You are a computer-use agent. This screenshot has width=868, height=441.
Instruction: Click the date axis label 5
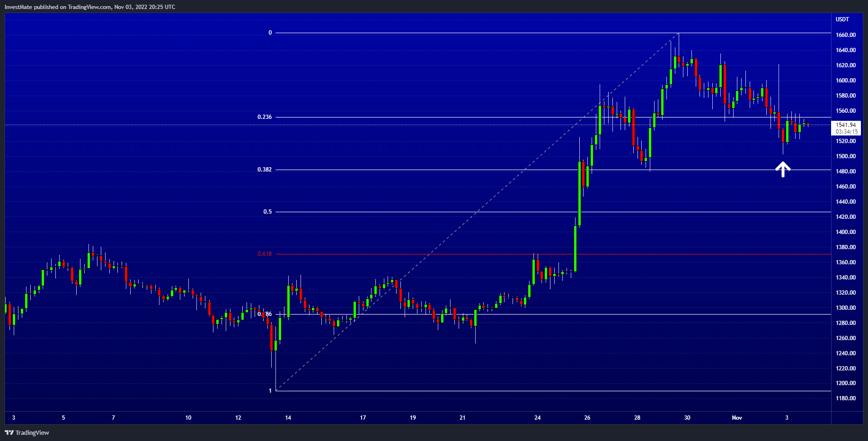(63, 418)
